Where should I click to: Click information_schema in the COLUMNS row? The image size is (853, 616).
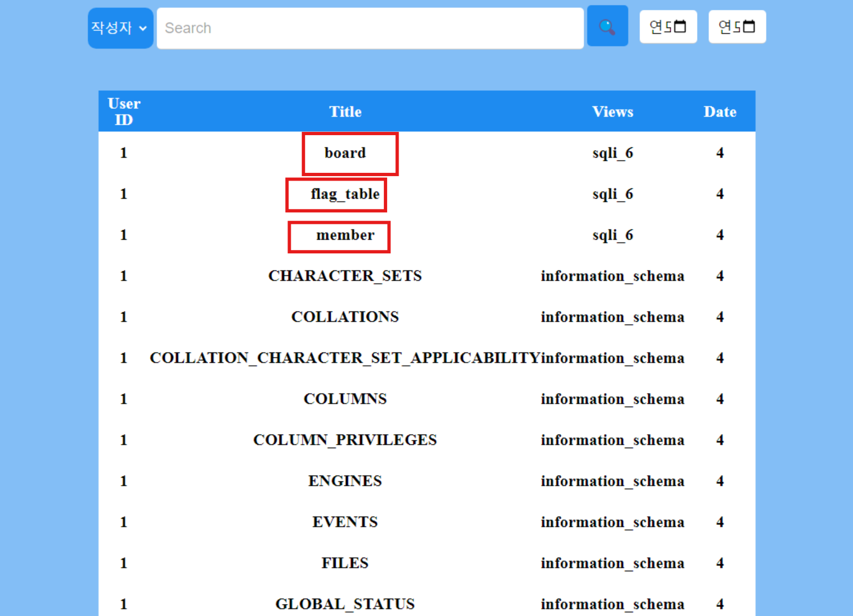[613, 399]
